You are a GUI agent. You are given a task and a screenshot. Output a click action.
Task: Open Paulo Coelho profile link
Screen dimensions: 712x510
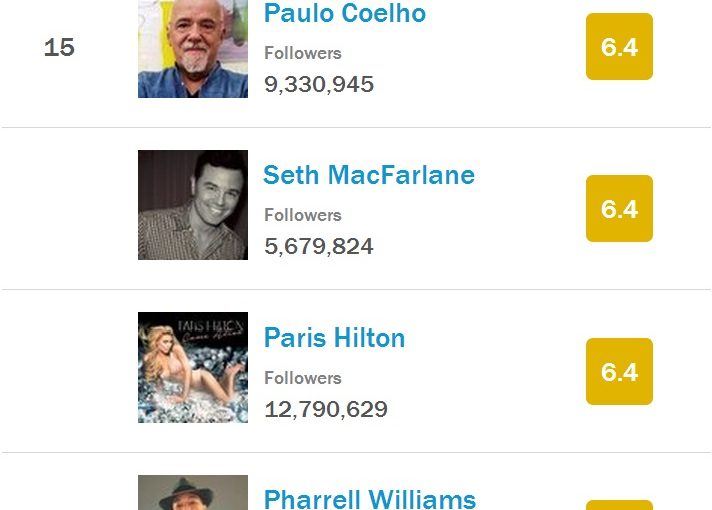click(345, 13)
